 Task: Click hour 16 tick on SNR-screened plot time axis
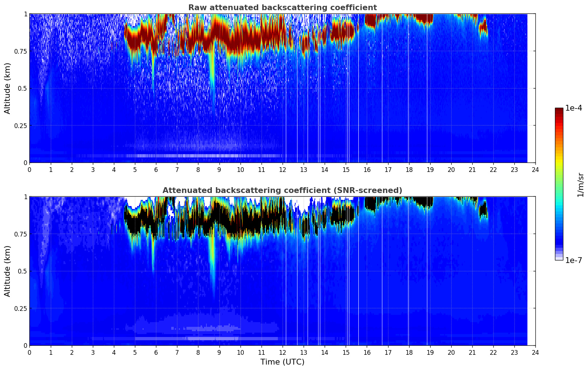click(x=367, y=352)
